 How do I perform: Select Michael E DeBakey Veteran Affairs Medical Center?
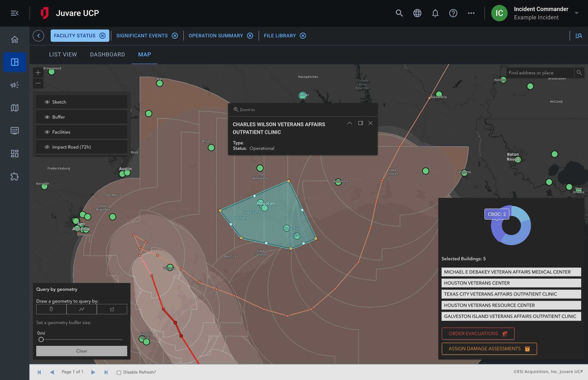511,272
